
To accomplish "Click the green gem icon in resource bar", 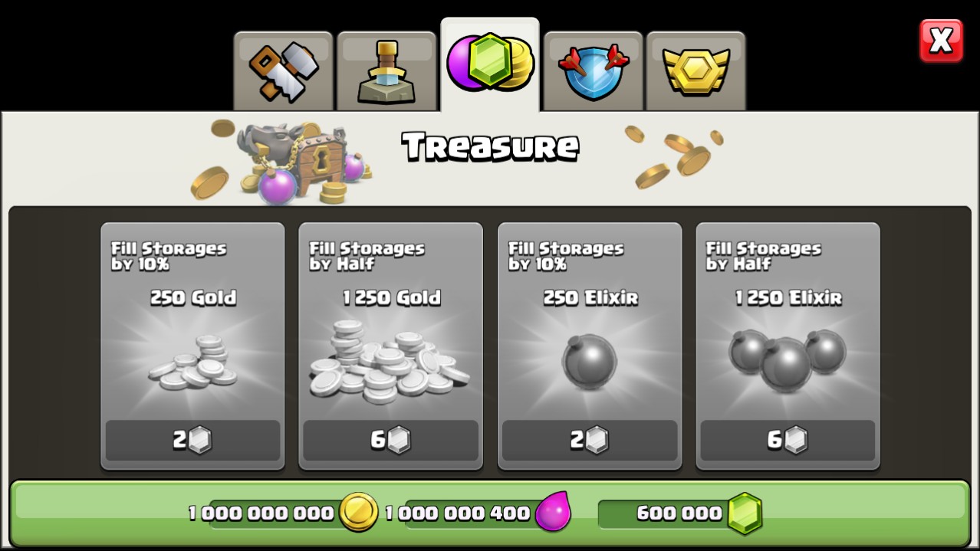I will (745, 513).
